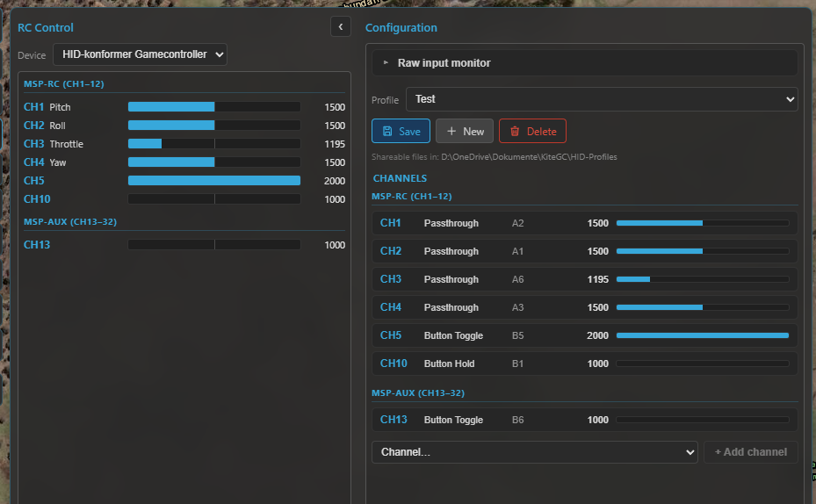Collapse the RC Control panel with chevron button
This screenshot has height=504, width=816.
click(x=340, y=26)
